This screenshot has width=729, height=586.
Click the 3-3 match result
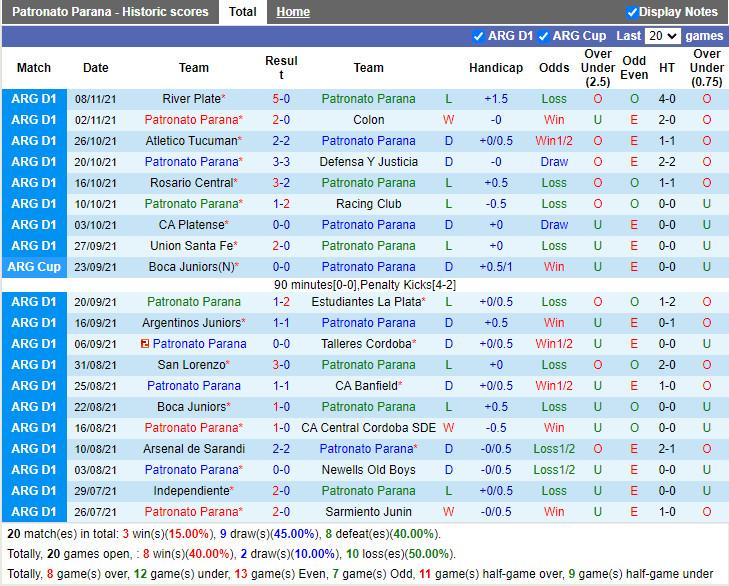[281, 162]
